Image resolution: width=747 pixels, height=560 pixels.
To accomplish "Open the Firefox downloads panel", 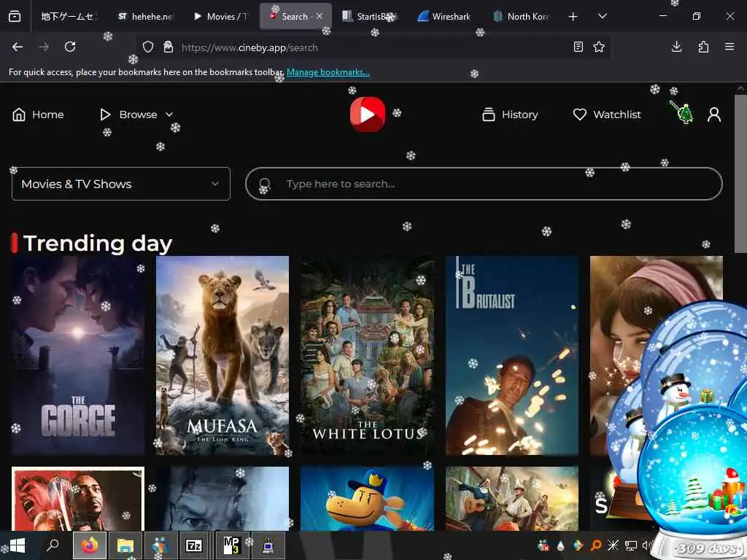I will 676,47.
